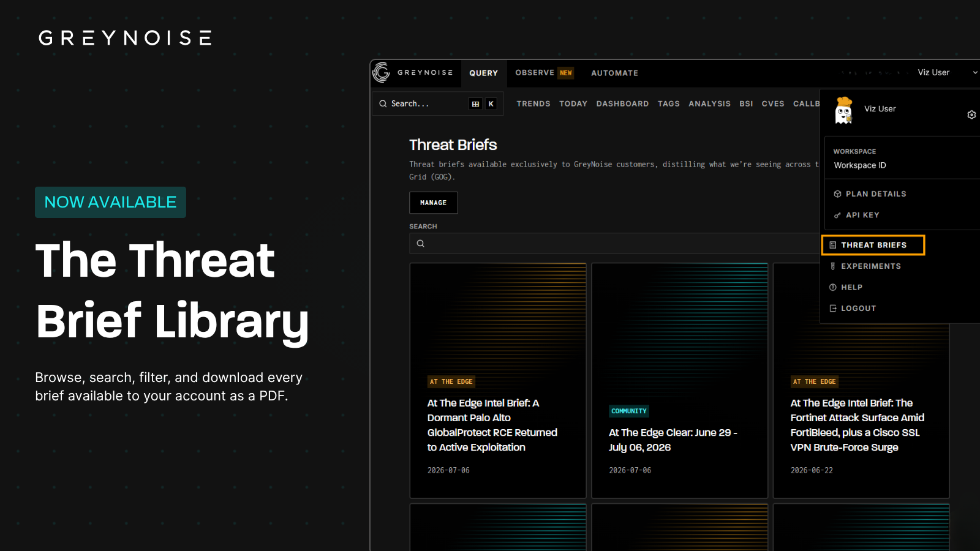The image size is (980, 551).
Task: Select the ANALYSIS nav item
Action: point(709,103)
